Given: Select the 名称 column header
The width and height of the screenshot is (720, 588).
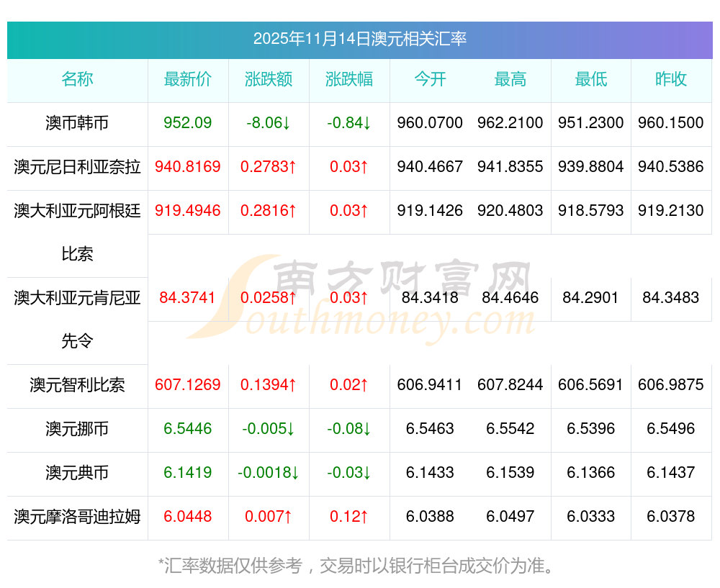Looking at the screenshot, I should (x=77, y=79).
